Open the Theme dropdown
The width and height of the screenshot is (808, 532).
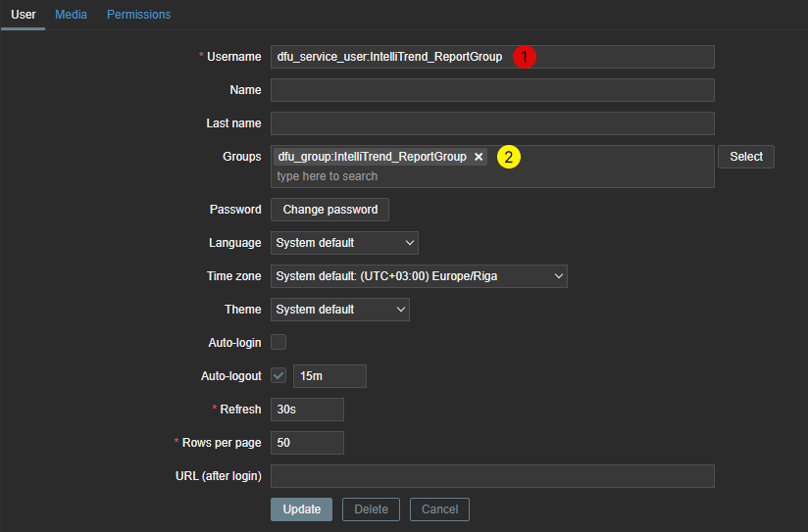point(339,310)
